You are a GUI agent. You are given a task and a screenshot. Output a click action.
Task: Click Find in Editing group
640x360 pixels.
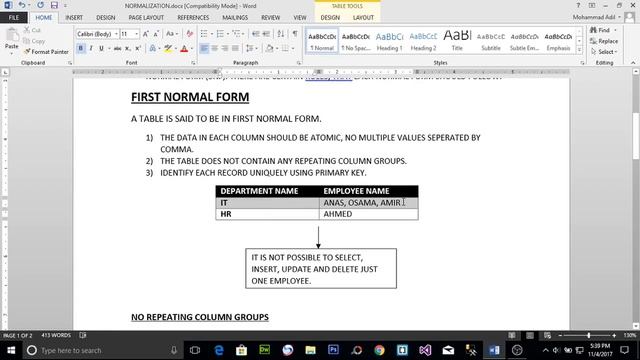[x=603, y=30]
